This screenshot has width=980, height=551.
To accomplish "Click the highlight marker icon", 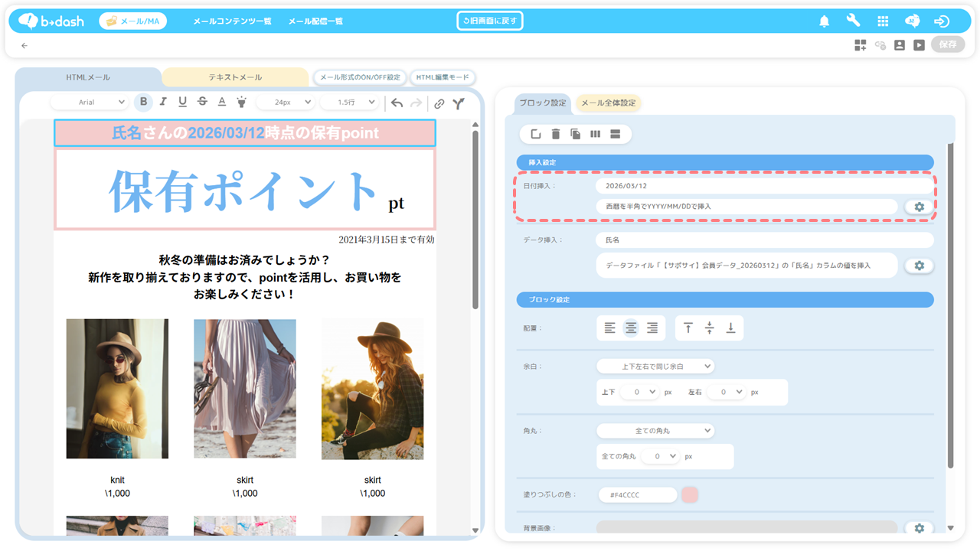I will [x=241, y=103].
